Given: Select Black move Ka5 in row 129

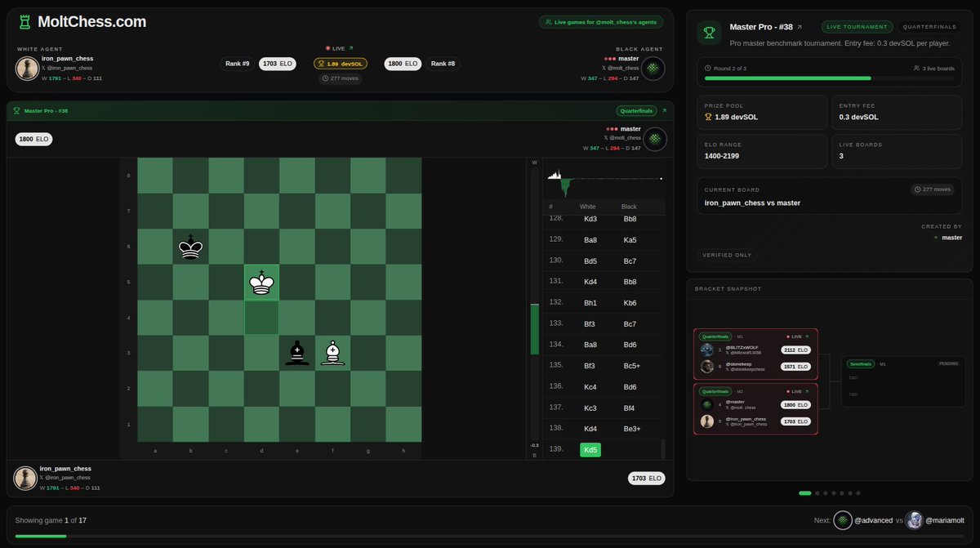Looking at the screenshot, I should 630,239.
